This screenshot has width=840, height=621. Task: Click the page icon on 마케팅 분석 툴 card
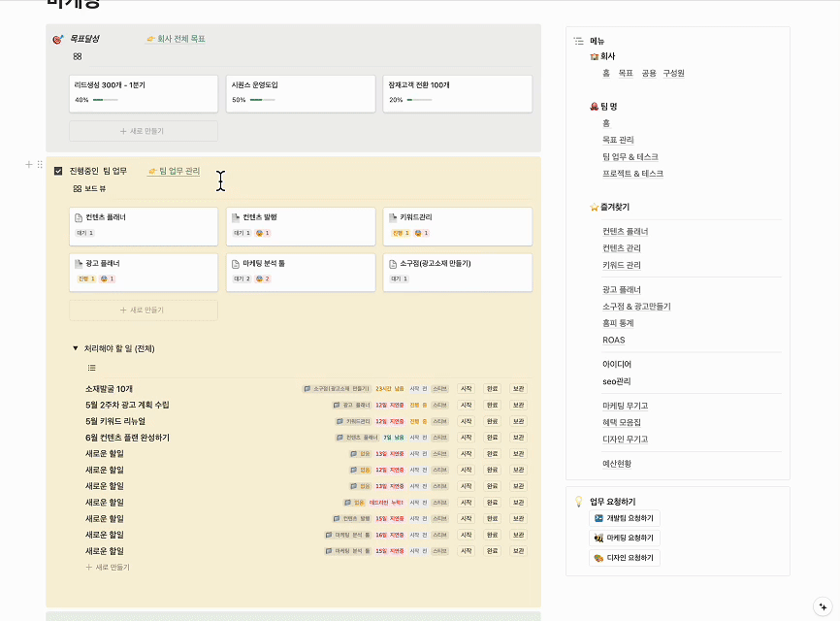pos(235,263)
